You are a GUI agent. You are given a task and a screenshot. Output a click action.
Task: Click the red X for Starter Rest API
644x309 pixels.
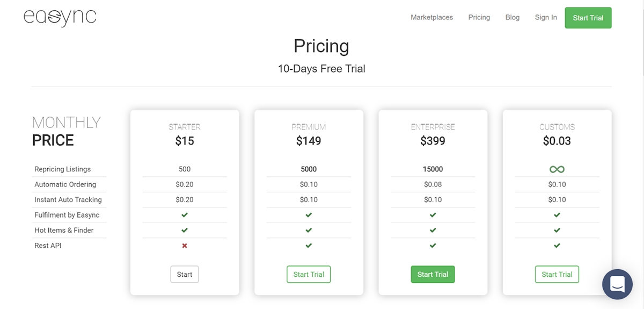click(185, 246)
